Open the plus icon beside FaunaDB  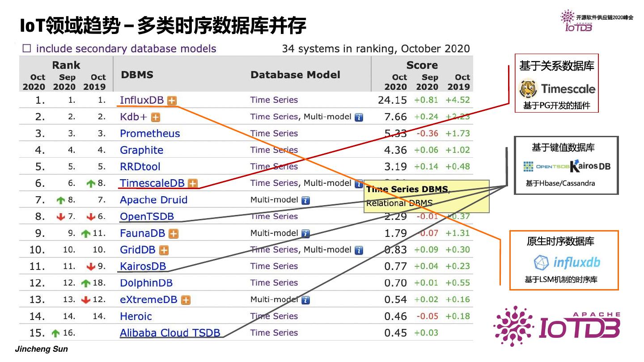click(173, 234)
